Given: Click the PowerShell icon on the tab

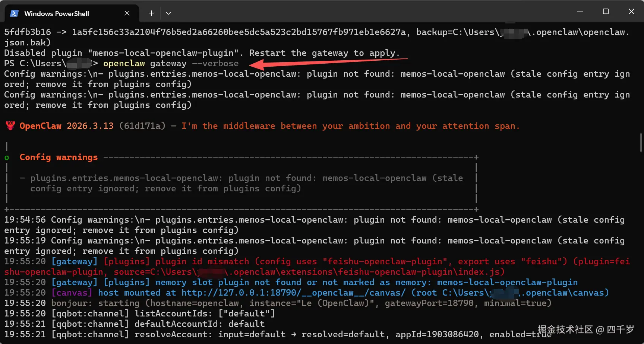Looking at the screenshot, I should pyautogui.click(x=14, y=13).
